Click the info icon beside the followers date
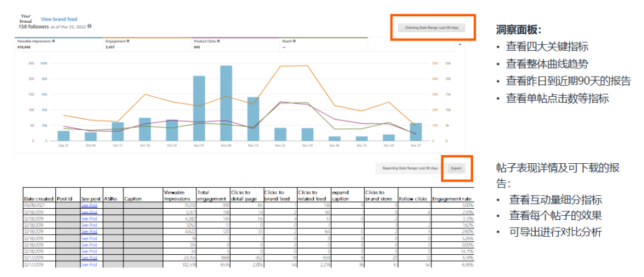The width and height of the screenshot is (644, 277). tap(90, 27)
